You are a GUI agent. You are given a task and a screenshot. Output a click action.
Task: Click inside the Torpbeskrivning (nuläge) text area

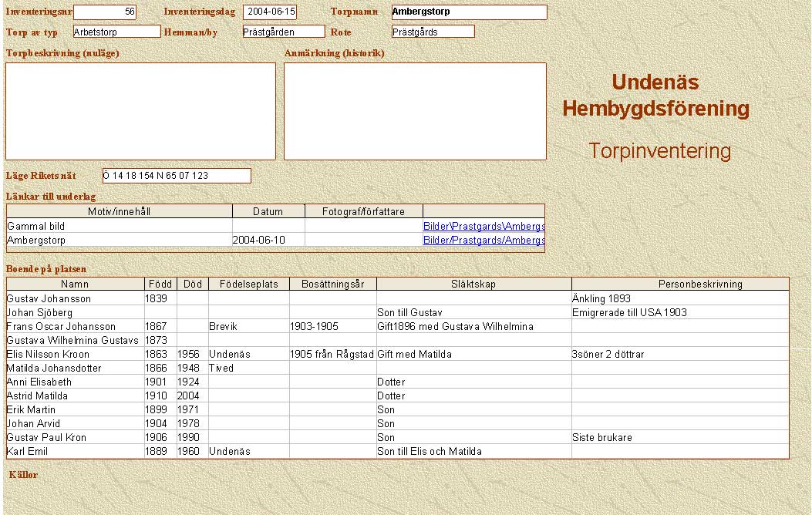pyautogui.click(x=140, y=111)
